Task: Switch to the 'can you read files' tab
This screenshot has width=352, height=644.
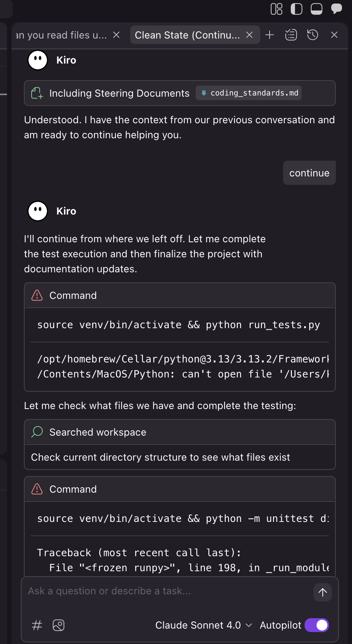Action: (x=62, y=35)
